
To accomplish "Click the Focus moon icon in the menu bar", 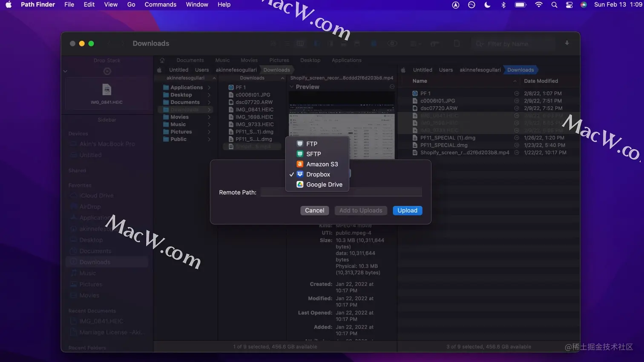I will coord(487,5).
